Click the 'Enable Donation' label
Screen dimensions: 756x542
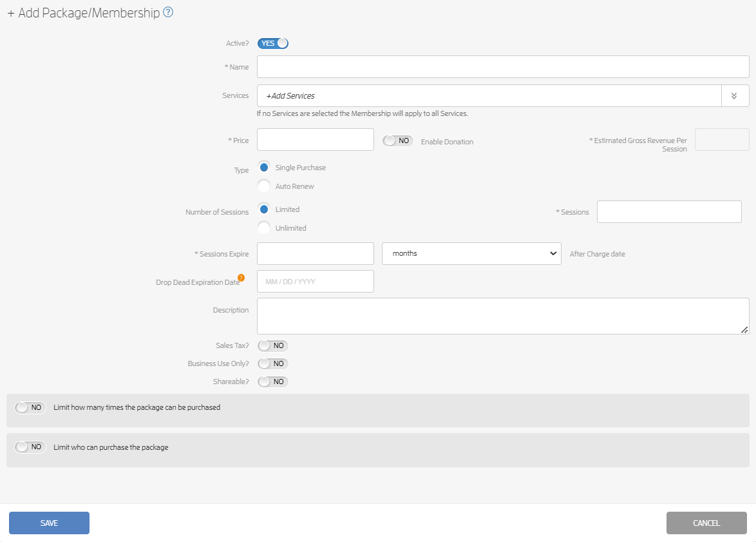pos(447,142)
